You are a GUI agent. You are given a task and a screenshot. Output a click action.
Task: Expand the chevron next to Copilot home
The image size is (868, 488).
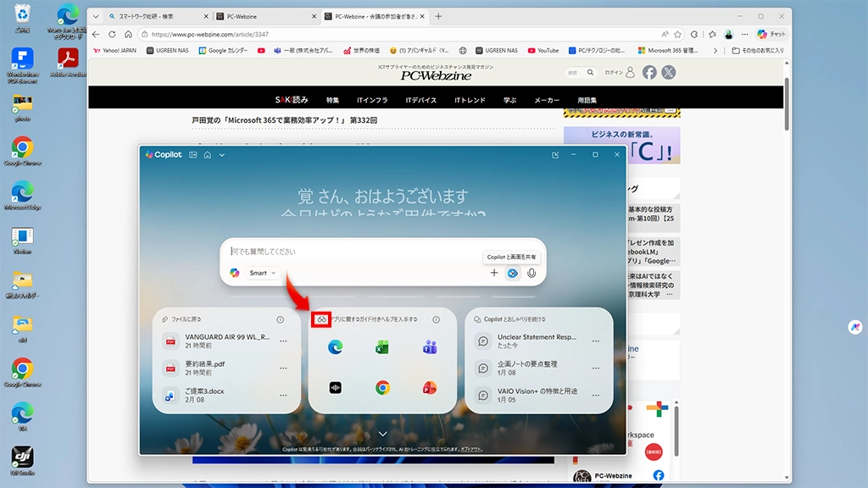coord(222,155)
